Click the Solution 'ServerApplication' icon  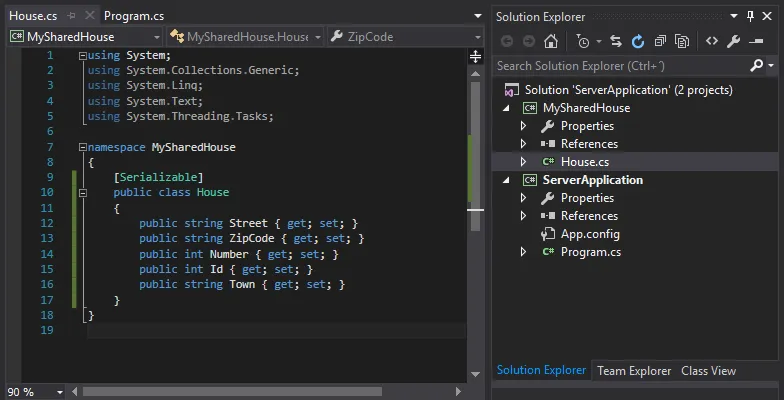coord(511,90)
